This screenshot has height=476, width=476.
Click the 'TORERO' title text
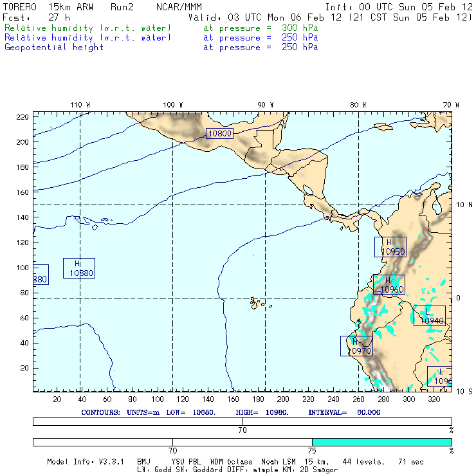20,7
